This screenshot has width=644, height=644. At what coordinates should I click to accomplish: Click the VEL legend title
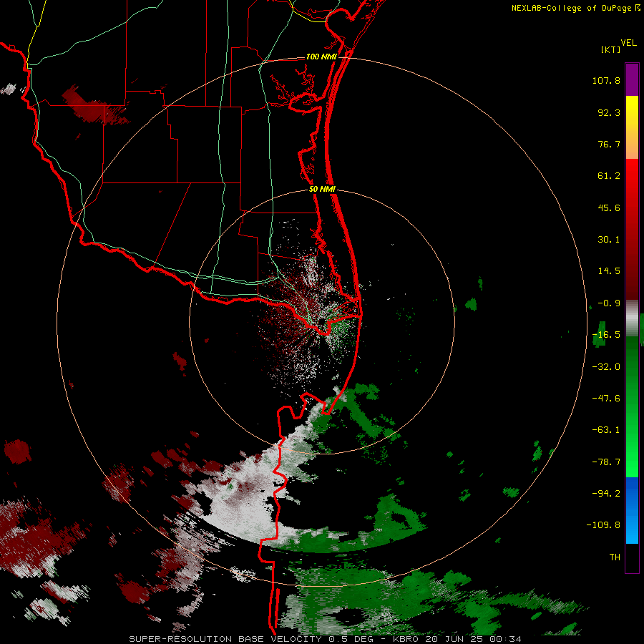click(628, 43)
